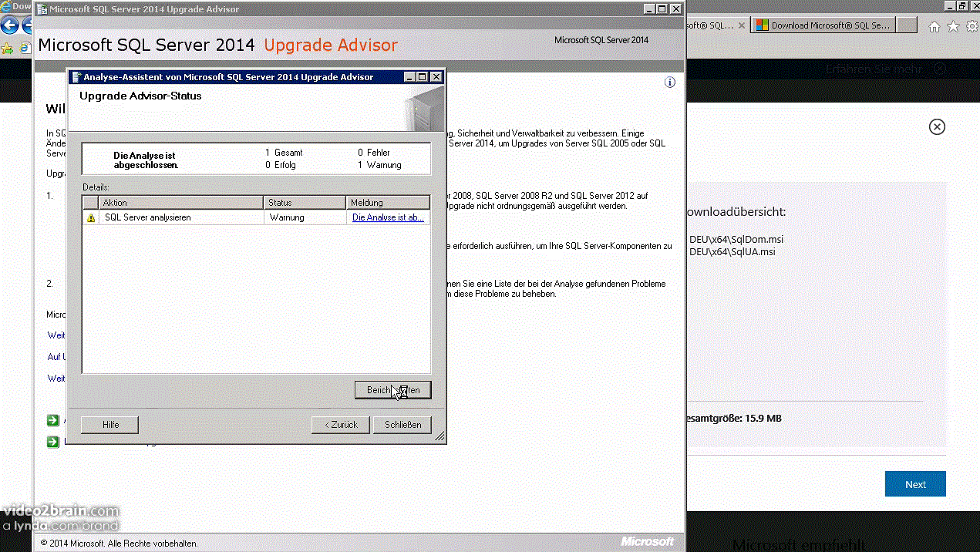Close the Analyse-Assistent dialog window

(x=436, y=77)
